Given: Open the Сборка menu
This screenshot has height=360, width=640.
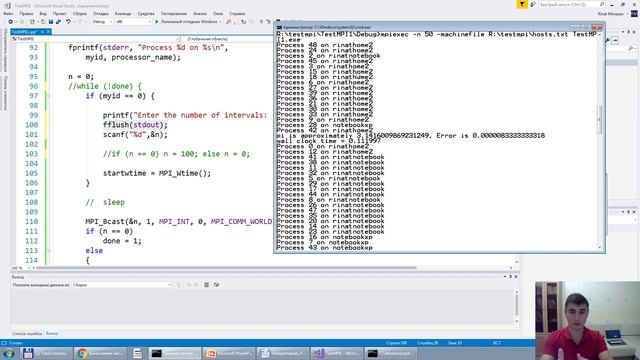Looking at the screenshot, I should 80,13.
